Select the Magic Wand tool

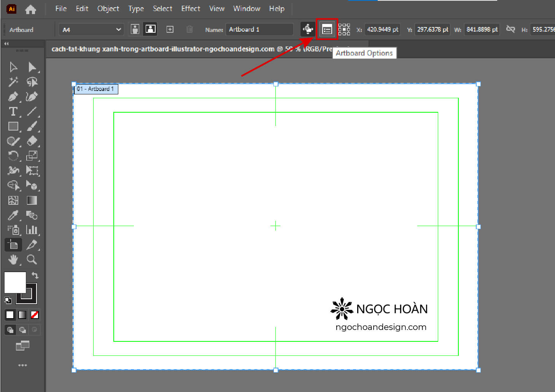click(13, 82)
